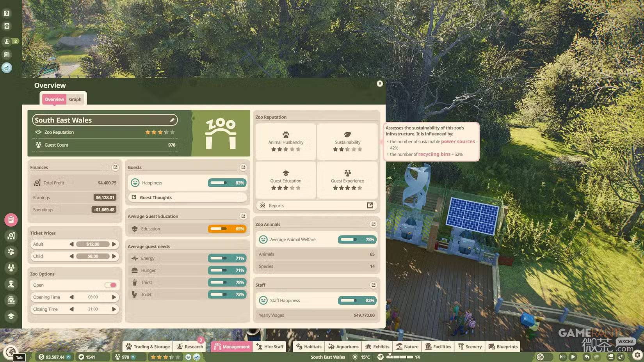Increase the Child ticket price
Screen dimensions: 644x362
pos(114,256)
